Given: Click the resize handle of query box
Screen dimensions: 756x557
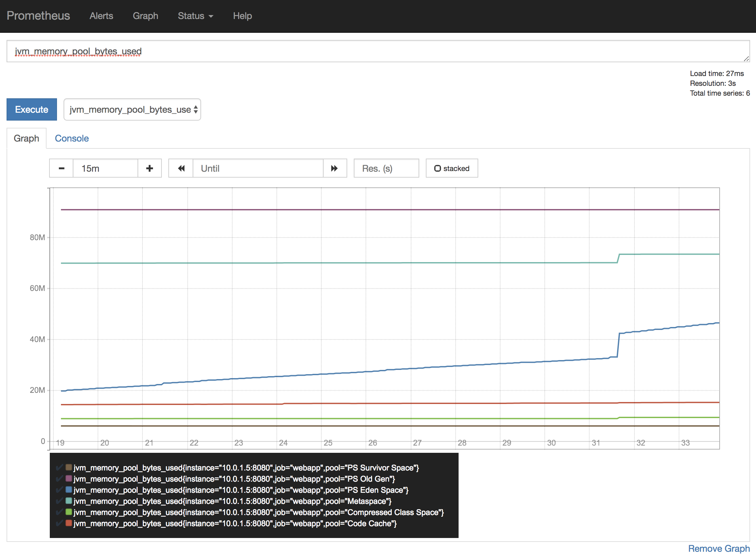Looking at the screenshot, I should coord(746,59).
